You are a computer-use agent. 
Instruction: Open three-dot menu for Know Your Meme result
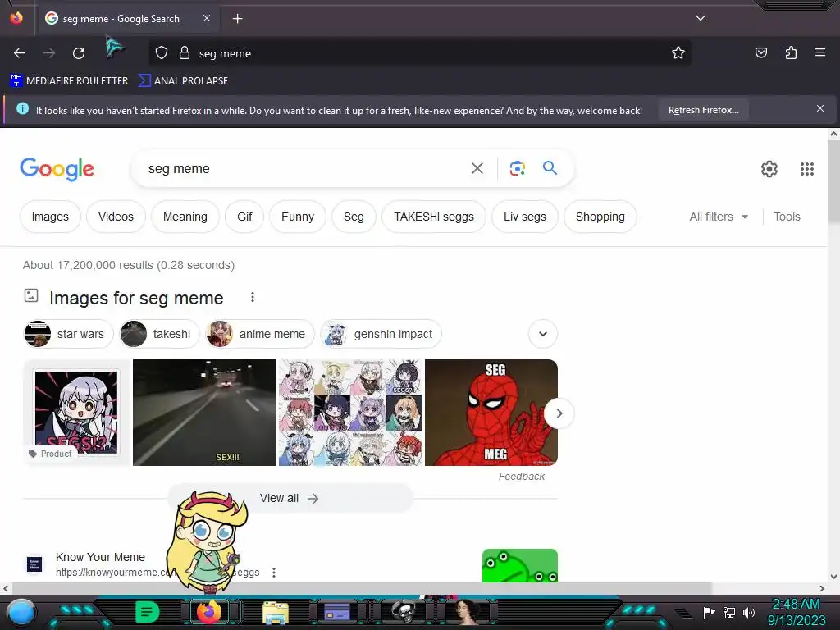[x=274, y=572]
